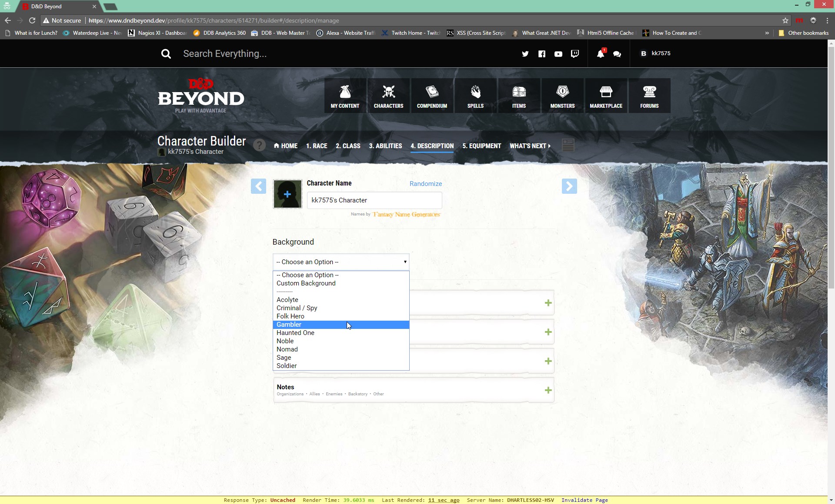Go back in browser history

[x=8, y=20]
